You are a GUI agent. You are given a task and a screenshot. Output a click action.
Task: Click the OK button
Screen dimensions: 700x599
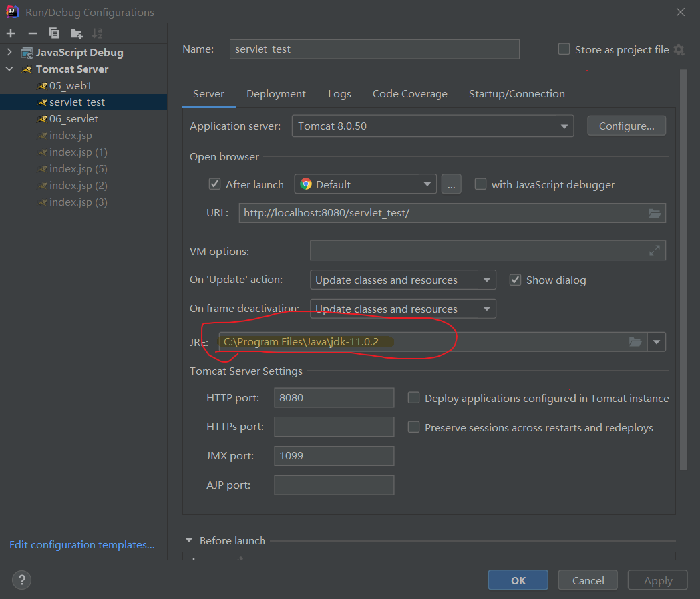[518, 580]
